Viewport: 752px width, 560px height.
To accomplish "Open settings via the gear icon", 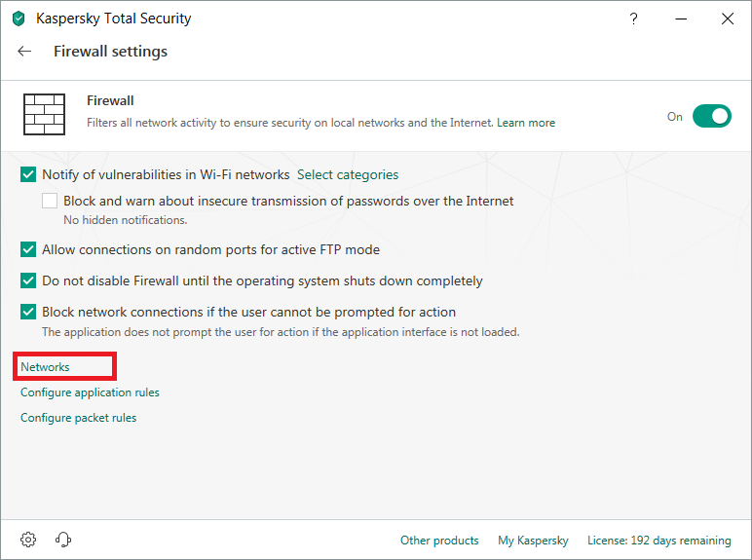I will [28, 540].
